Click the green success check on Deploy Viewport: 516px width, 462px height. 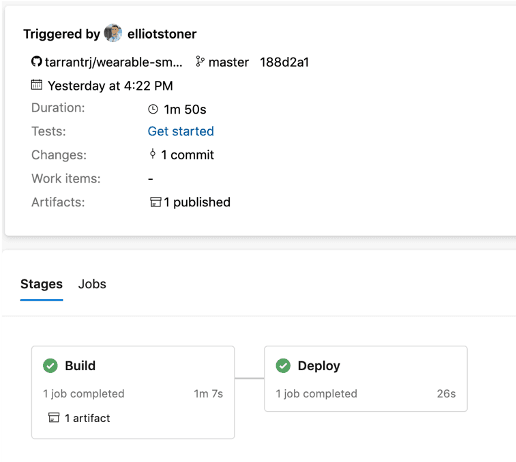pos(283,366)
